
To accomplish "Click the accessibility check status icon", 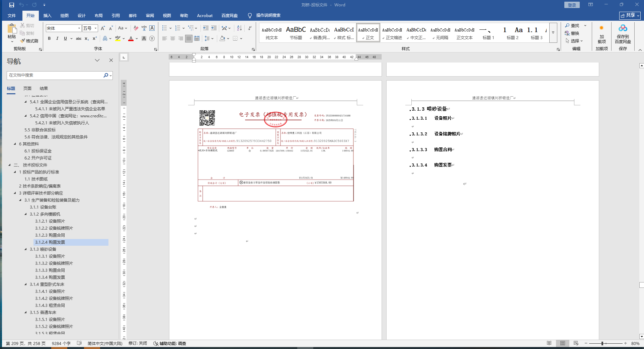I will click(x=156, y=343).
